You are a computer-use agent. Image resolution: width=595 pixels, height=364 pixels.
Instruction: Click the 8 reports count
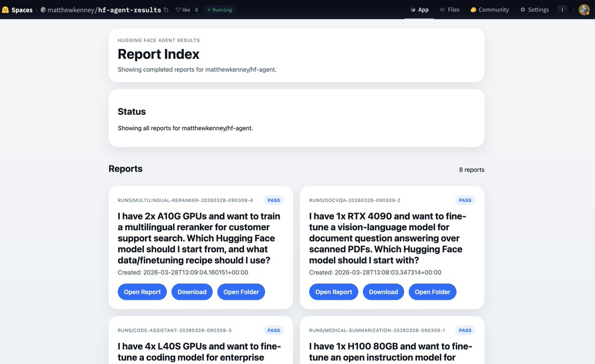click(472, 170)
